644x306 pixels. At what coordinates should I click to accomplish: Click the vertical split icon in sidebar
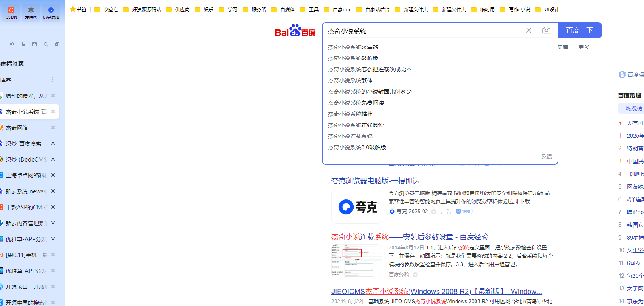coord(12,44)
